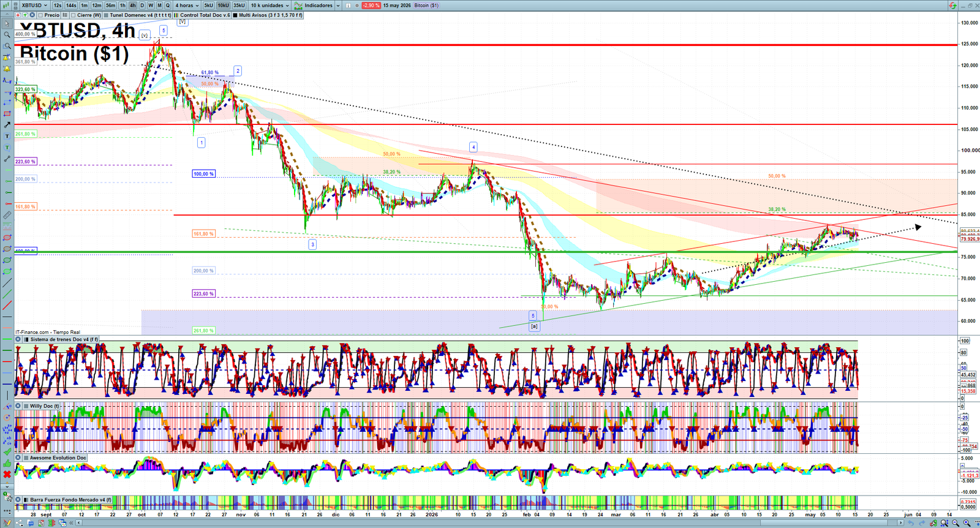The width and height of the screenshot is (980, 528).
Task: Click the pause icon left of -2,90 %
Action: point(348,6)
